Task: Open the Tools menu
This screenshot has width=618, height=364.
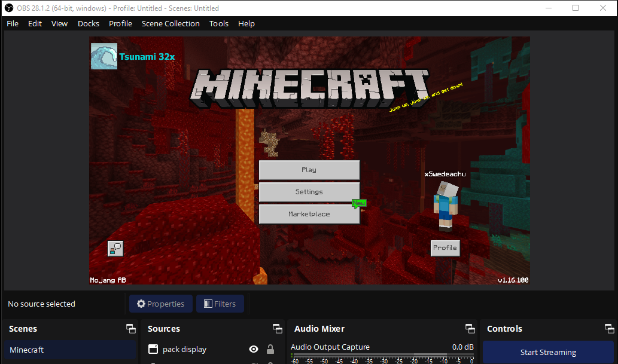Action: click(218, 23)
